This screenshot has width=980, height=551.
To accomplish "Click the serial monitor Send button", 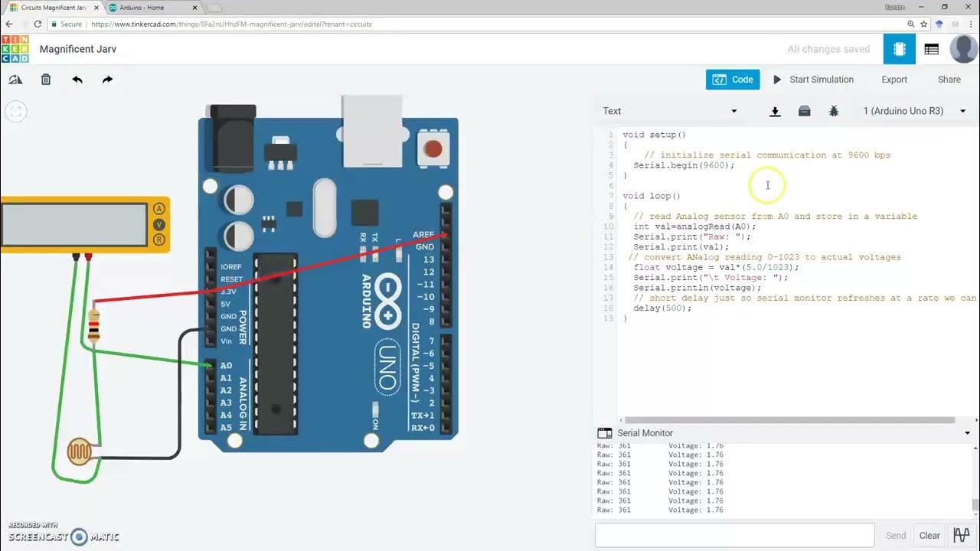I will pyautogui.click(x=896, y=536).
